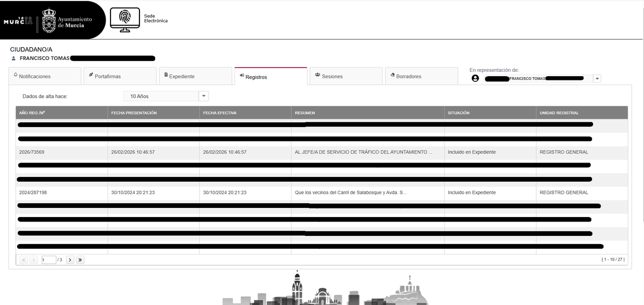Open the Expediente tab
This screenshot has height=305, width=644.
[x=195, y=76]
